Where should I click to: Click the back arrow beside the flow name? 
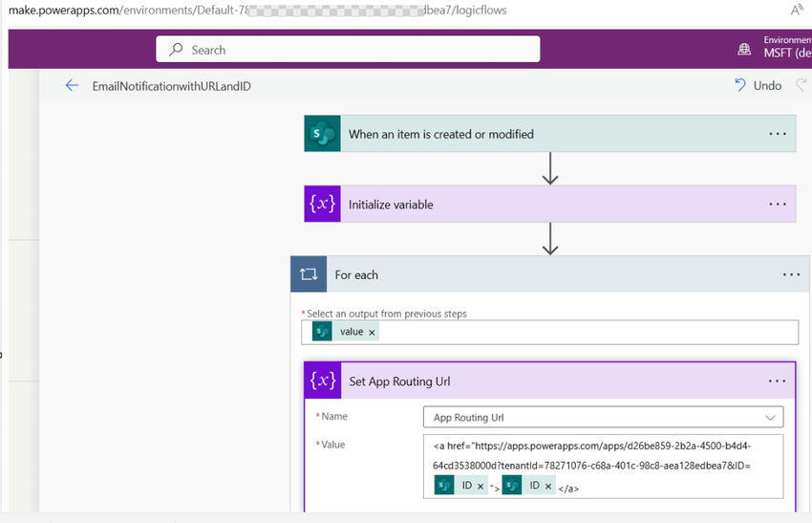tap(72, 85)
